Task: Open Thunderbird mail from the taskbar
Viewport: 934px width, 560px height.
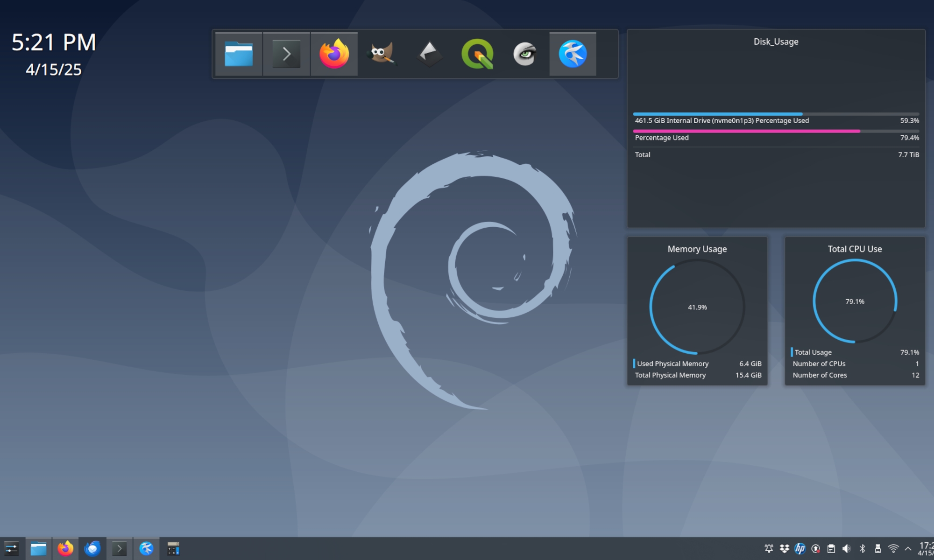Action: point(92,549)
